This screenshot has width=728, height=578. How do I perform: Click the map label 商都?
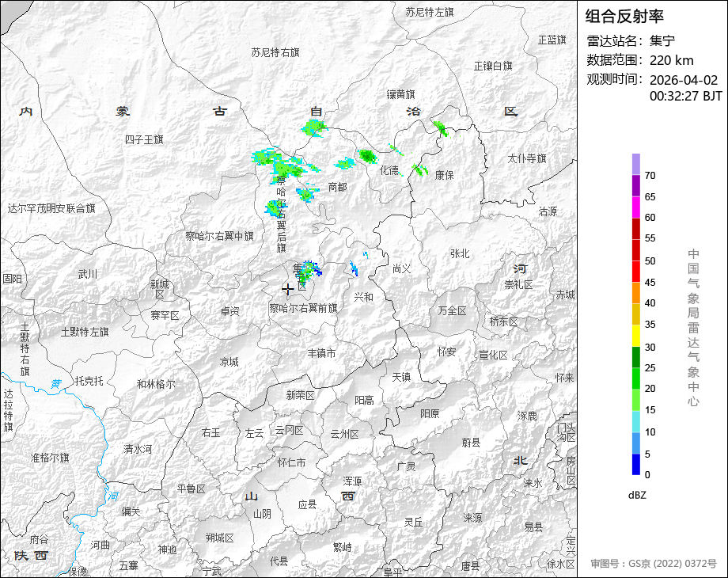pos(338,187)
